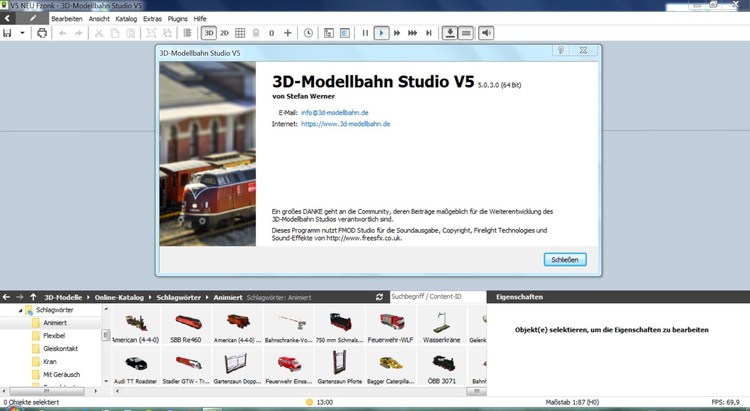Select the SBB Re460 model thumbnail

pyautogui.click(x=184, y=326)
